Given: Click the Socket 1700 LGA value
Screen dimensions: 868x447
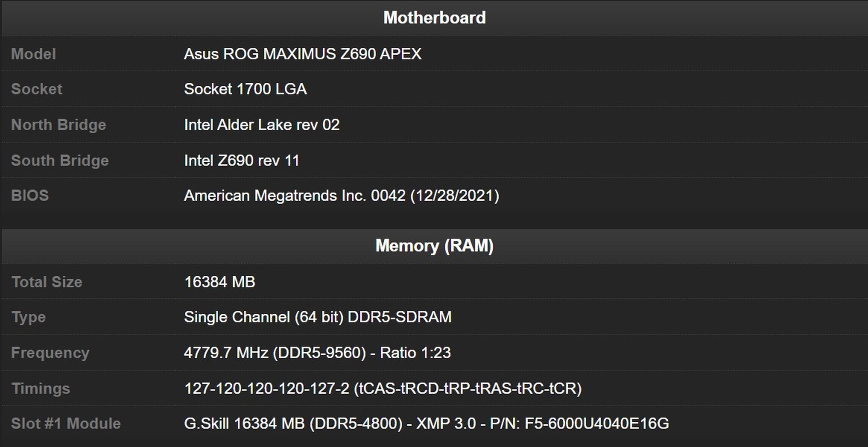Looking at the screenshot, I should click(245, 89).
